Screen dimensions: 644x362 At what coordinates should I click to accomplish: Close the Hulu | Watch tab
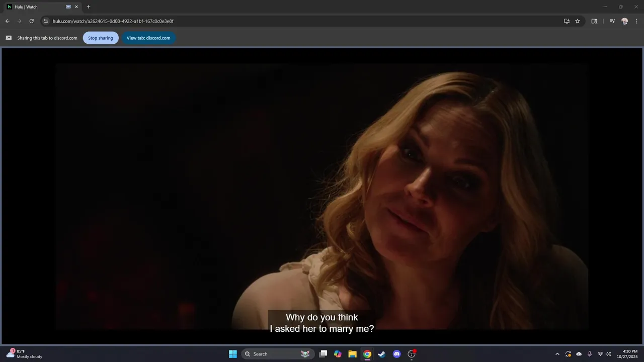point(76,7)
